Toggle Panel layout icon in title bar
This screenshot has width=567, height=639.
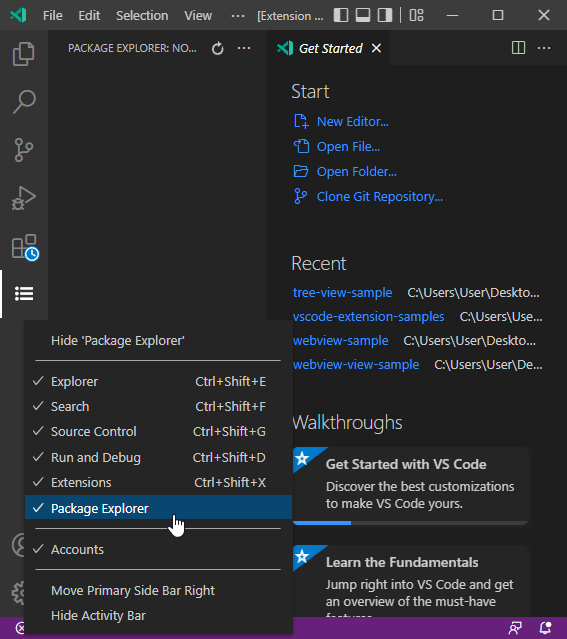pyautogui.click(x=363, y=15)
